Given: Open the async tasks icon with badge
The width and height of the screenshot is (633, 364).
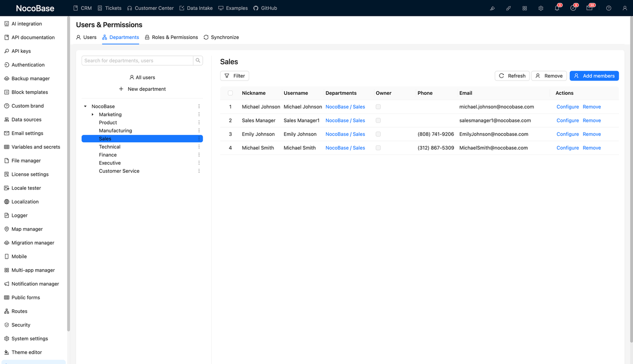Looking at the screenshot, I should pos(573,8).
